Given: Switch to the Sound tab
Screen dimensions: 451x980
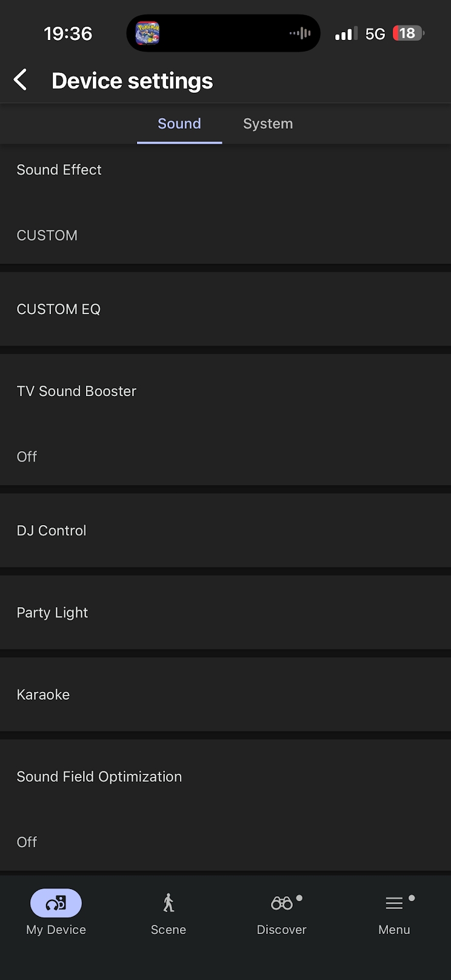Looking at the screenshot, I should click(179, 124).
